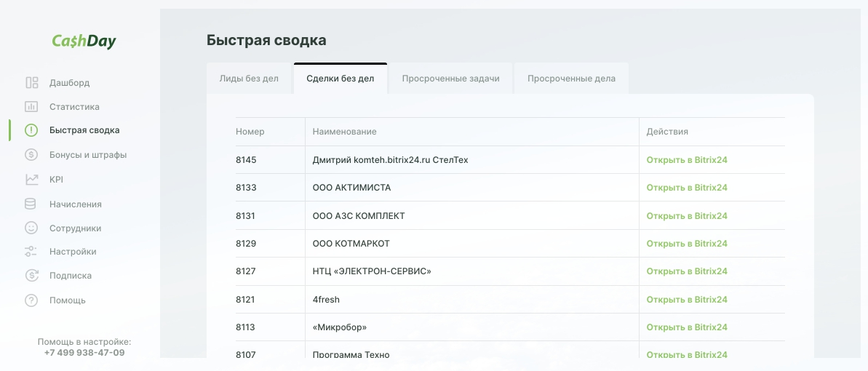The height and width of the screenshot is (371, 868).
Task: Go to Подписка page
Action: pos(71,275)
